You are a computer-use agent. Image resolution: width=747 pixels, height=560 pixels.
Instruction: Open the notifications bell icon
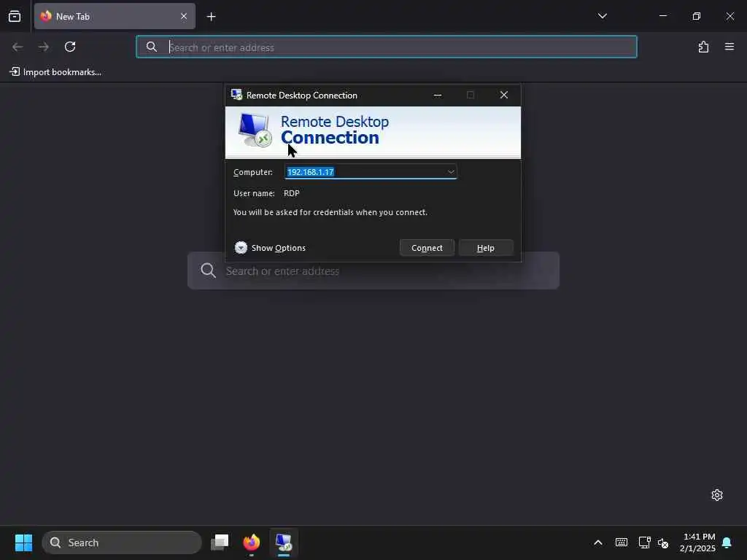(x=727, y=542)
